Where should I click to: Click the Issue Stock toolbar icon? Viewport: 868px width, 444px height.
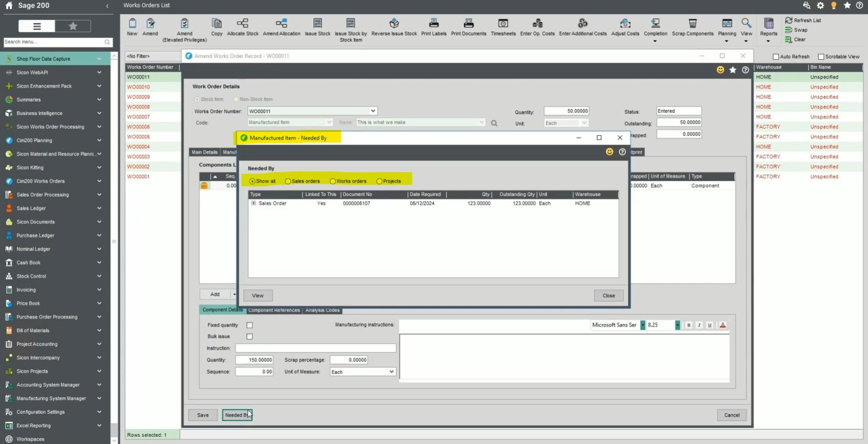[x=317, y=24]
